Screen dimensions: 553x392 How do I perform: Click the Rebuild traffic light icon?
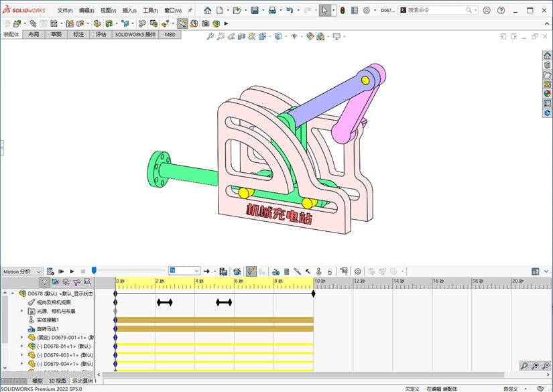coord(343,11)
